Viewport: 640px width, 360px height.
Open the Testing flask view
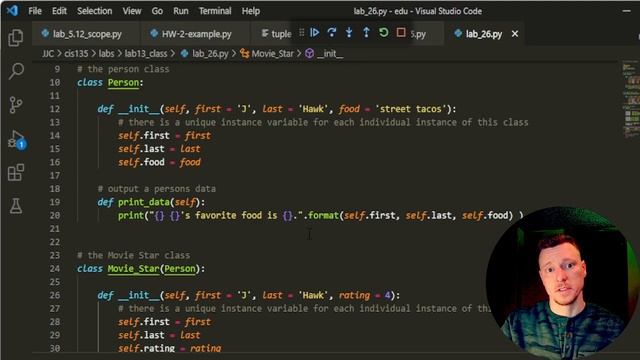(x=16, y=206)
